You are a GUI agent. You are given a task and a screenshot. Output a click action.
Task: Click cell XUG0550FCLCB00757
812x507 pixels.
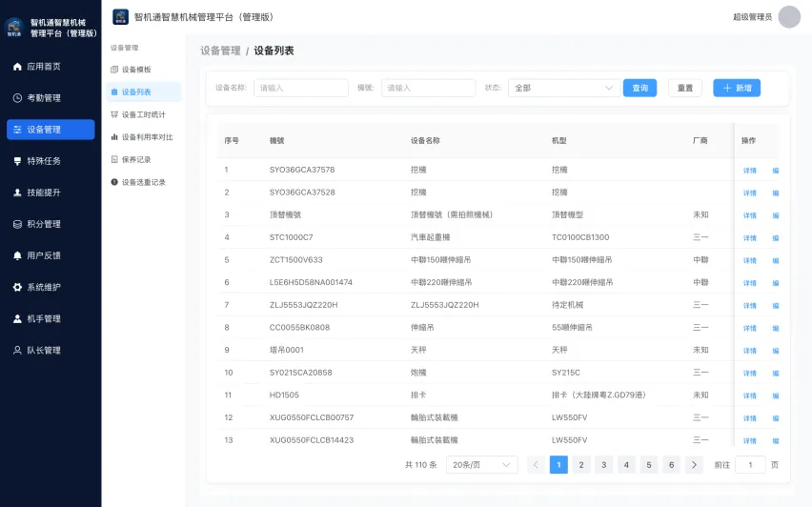click(x=312, y=417)
